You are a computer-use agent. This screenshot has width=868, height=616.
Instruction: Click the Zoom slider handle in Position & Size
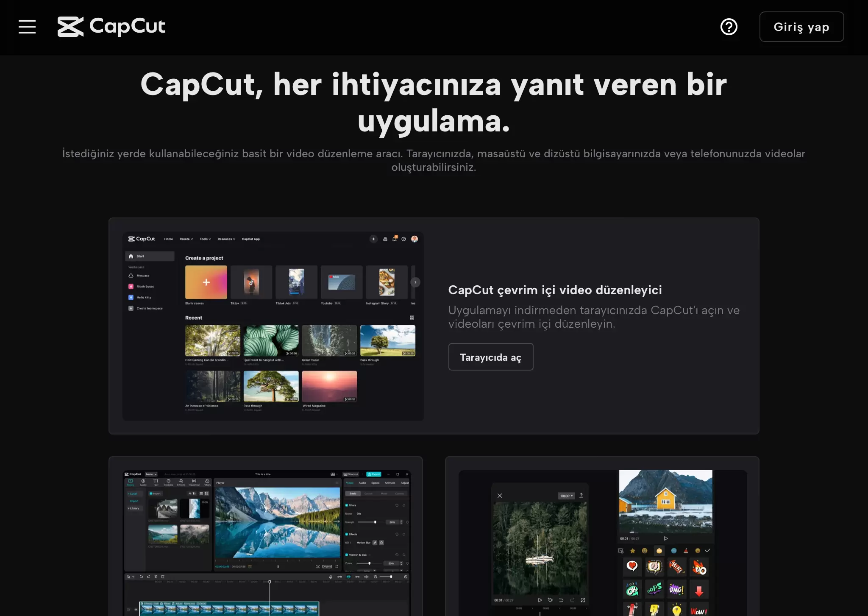[370, 563]
